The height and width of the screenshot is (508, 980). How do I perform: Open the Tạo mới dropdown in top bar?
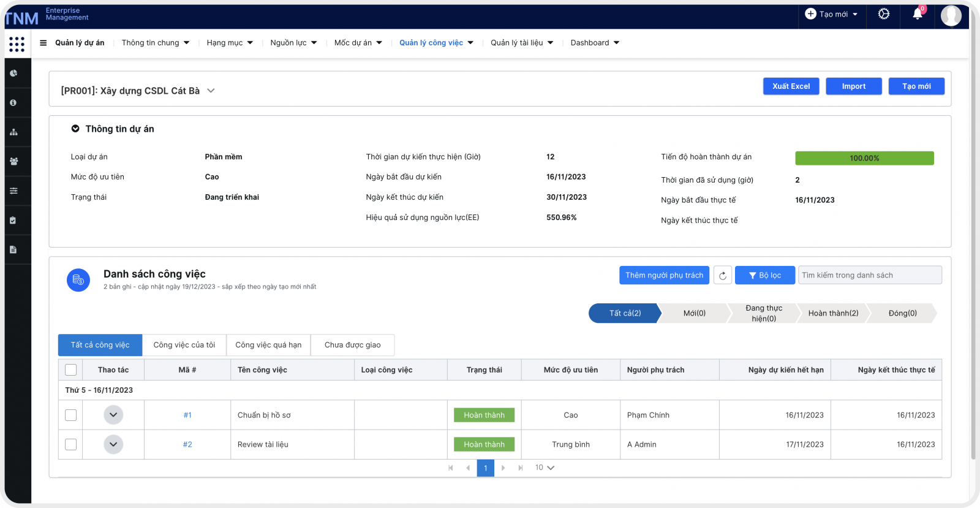831,14
